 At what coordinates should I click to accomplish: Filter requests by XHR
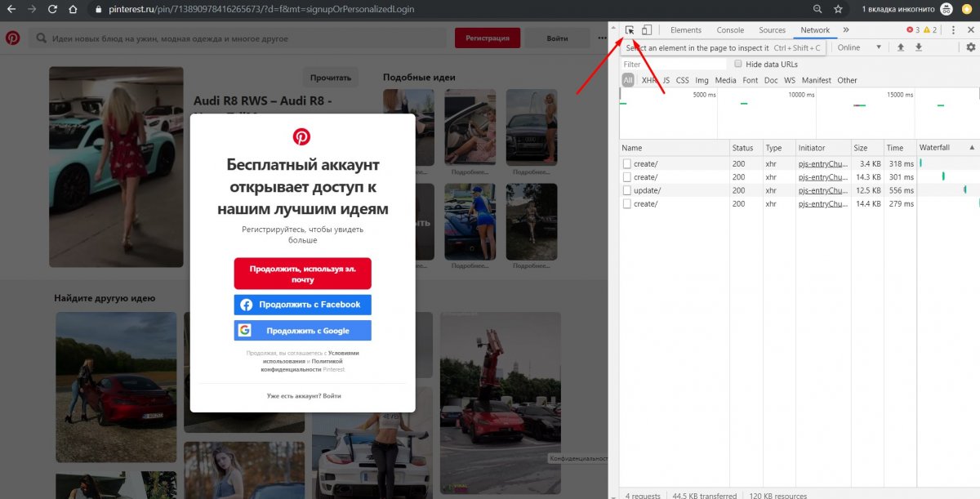point(649,80)
